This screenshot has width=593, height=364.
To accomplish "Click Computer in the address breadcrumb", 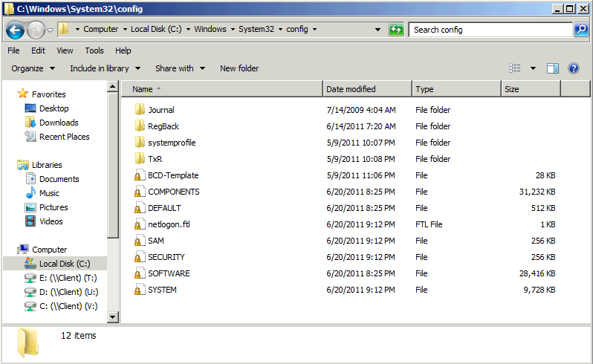I will tap(100, 29).
